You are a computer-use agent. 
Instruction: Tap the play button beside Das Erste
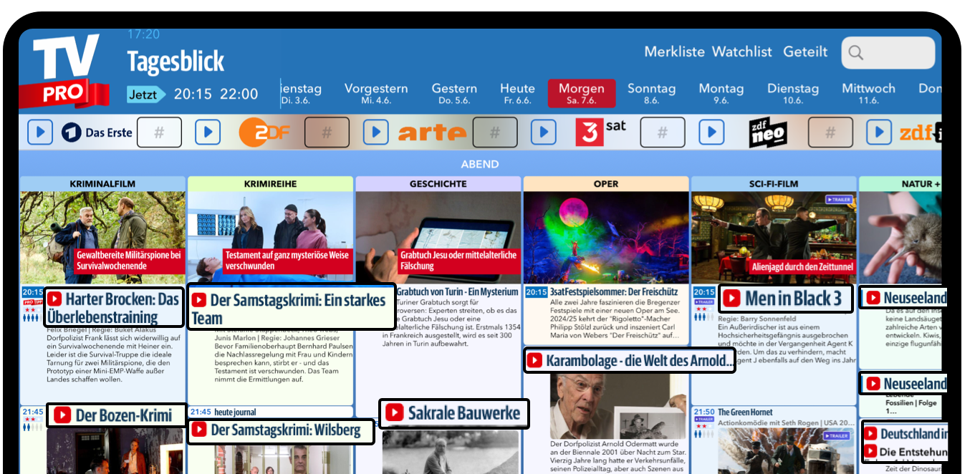point(41,132)
